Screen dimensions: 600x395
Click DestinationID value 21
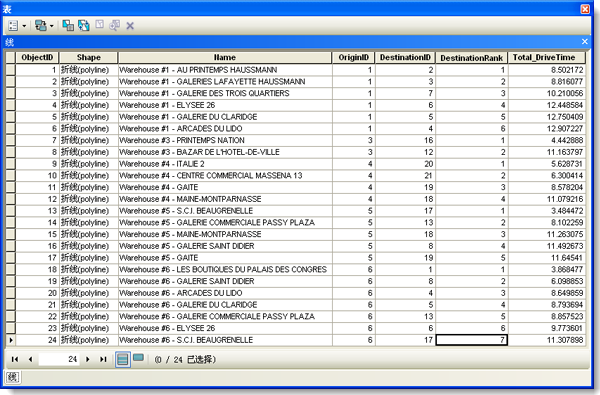click(x=405, y=175)
